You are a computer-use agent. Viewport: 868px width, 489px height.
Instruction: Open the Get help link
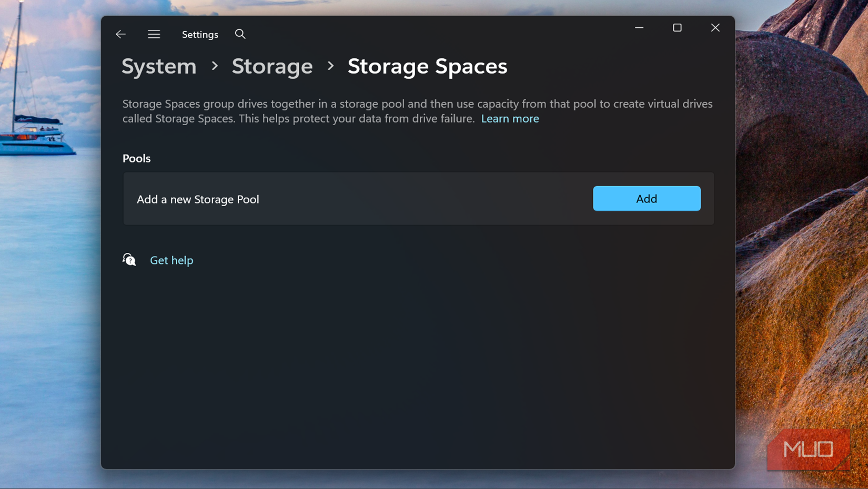coord(171,260)
